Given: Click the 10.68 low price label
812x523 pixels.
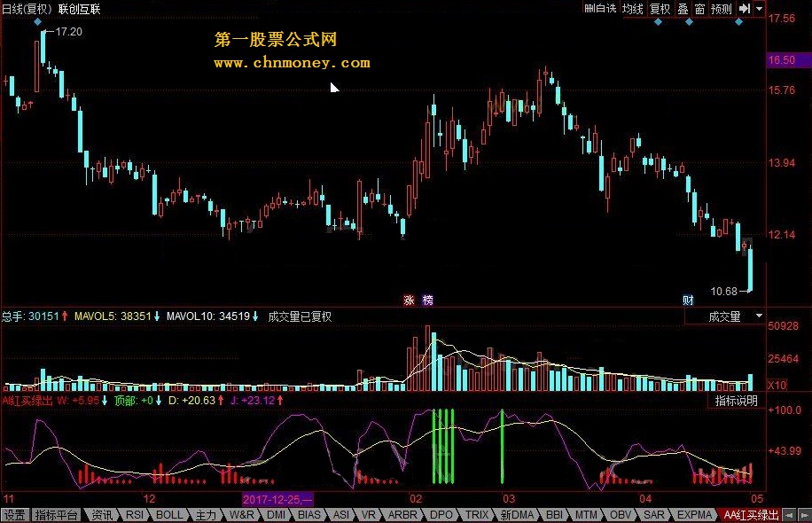Looking at the screenshot, I should pyautogui.click(x=723, y=291).
